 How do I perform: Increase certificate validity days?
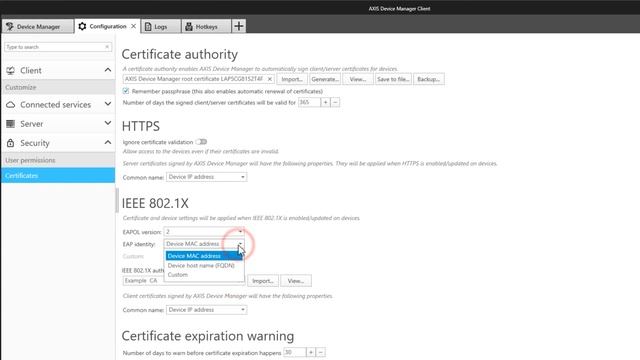[325, 102]
